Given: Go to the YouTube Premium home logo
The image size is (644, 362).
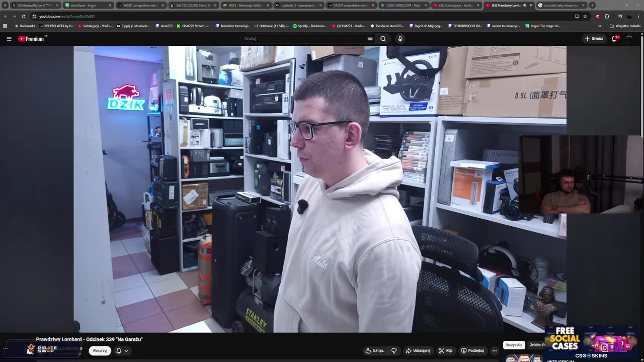Looking at the screenshot, I should (31, 39).
